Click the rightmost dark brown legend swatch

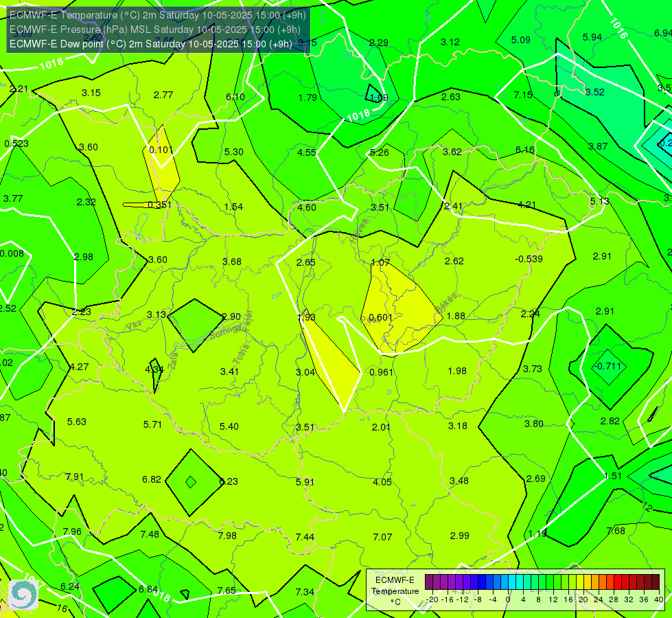[656, 582]
